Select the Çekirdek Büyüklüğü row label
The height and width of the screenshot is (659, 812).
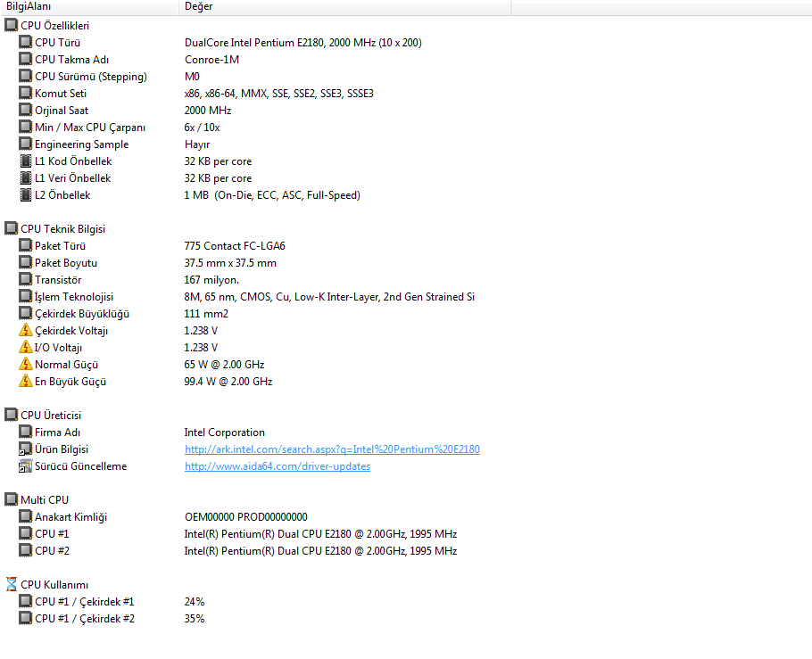coord(82,314)
